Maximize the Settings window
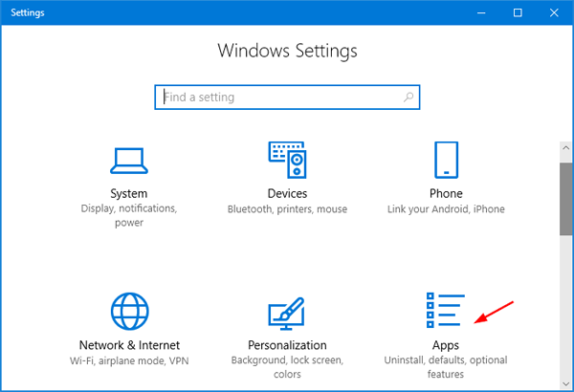The height and width of the screenshot is (392, 574). (x=518, y=12)
